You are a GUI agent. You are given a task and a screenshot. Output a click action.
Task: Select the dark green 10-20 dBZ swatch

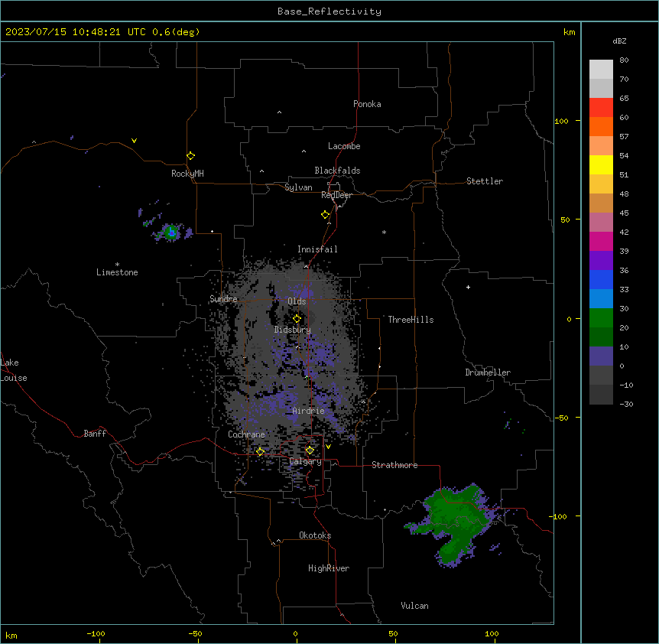click(x=601, y=337)
